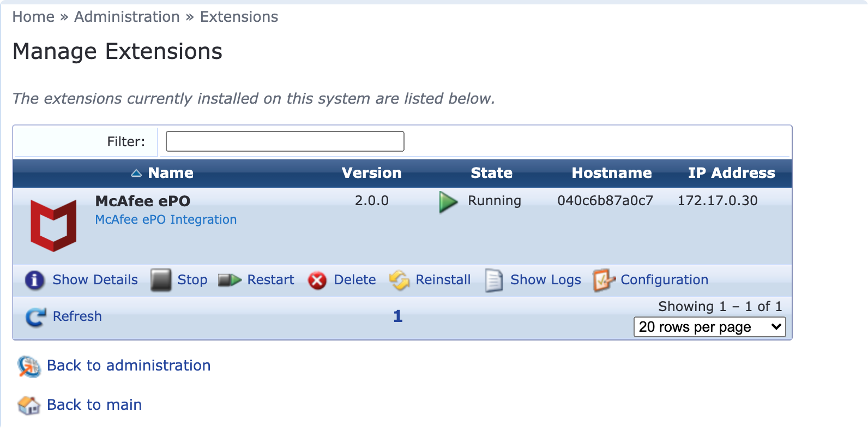
Task: Restart the McAfee ePO extension
Action: coord(270,280)
